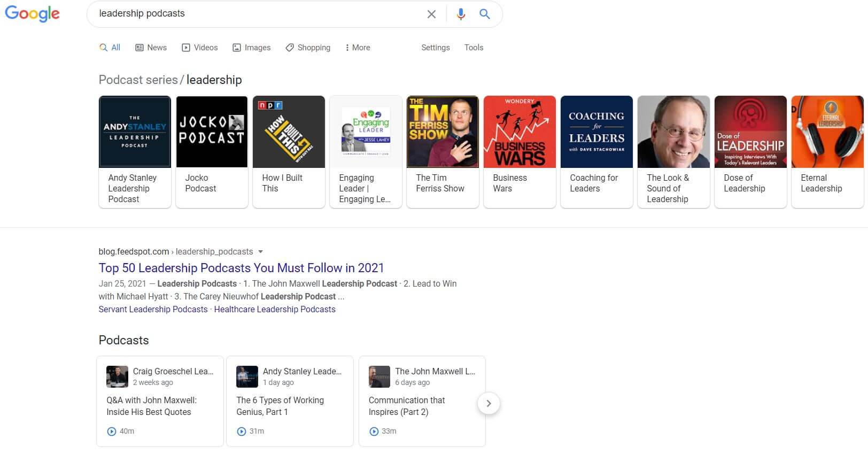Start voice search with the microphone icon
The height and width of the screenshot is (454, 868).
click(461, 14)
